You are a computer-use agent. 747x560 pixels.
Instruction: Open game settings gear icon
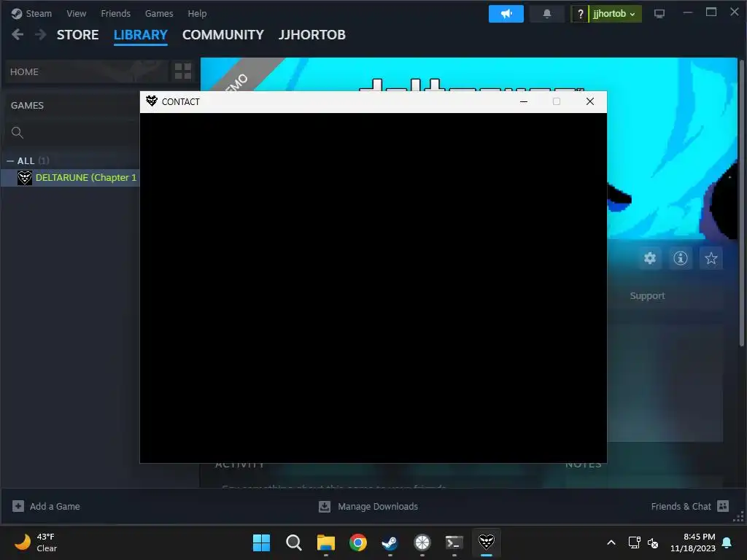[x=650, y=258]
